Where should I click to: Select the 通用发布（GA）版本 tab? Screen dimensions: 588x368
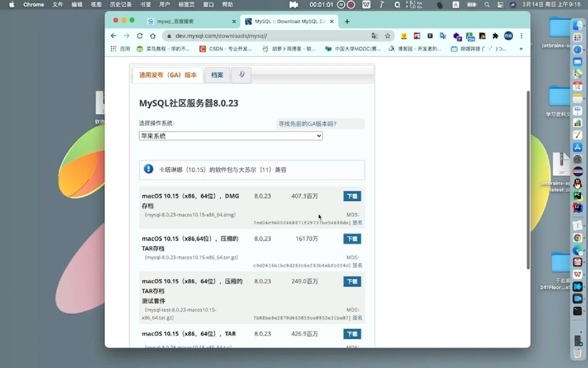click(168, 75)
